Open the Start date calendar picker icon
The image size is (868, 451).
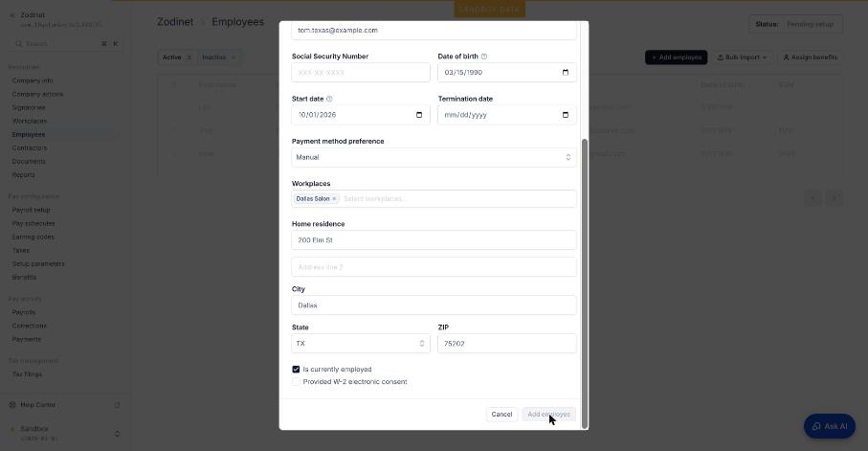click(x=419, y=115)
